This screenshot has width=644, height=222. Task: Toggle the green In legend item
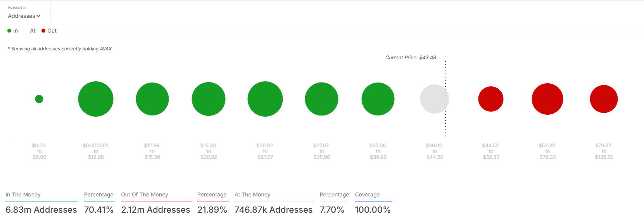coord(13,31)
